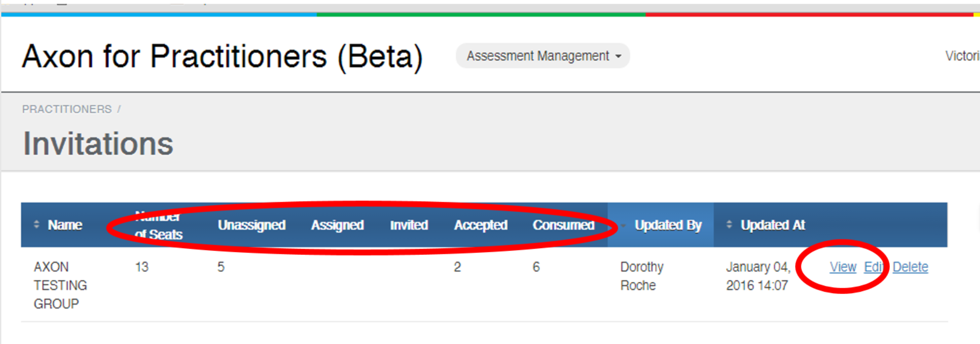980x344 pixels.
Task: Click the Axon for Practitioners (Beta) title
Action: click(x=222, y=56)
